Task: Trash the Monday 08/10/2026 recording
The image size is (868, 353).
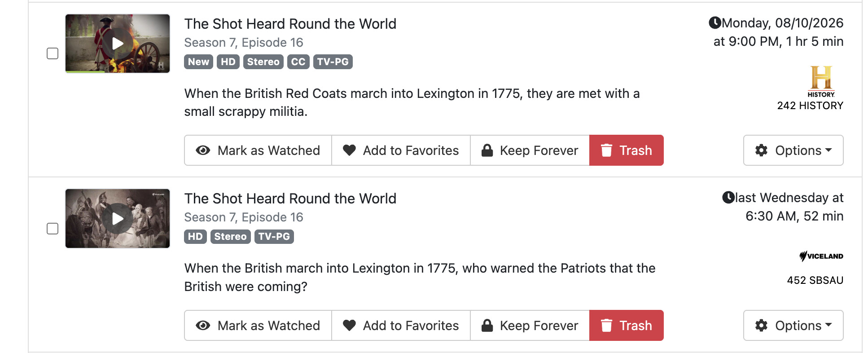Action: (627, 150)
